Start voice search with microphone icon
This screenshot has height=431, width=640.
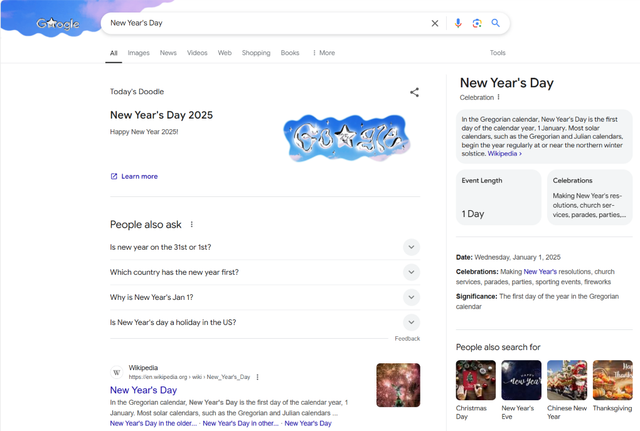(x=458, y=23)
